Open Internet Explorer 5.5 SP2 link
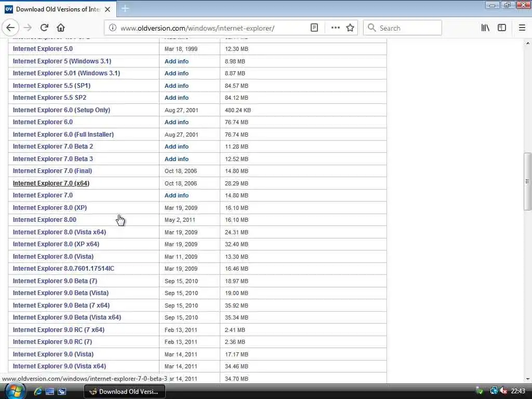532x399 pixels. point(49,98)
